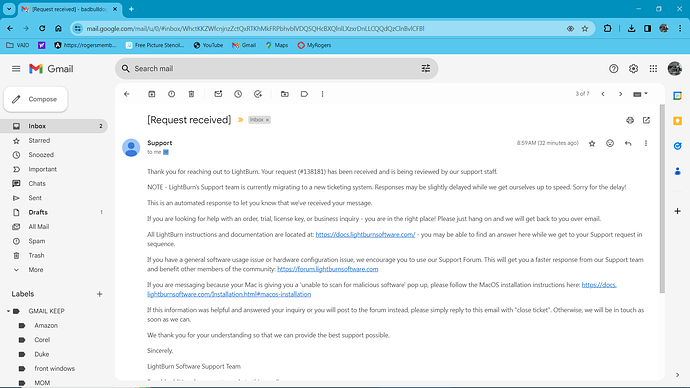The image size is (690, 388).
Task: Star the Support message
Action: coord(592,143)
